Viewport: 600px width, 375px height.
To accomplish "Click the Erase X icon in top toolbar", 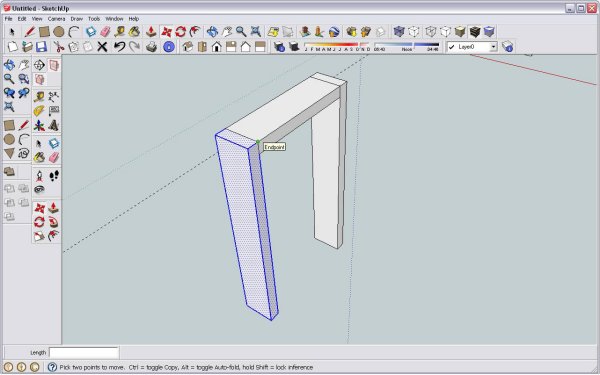I will [x=102, y=47].
